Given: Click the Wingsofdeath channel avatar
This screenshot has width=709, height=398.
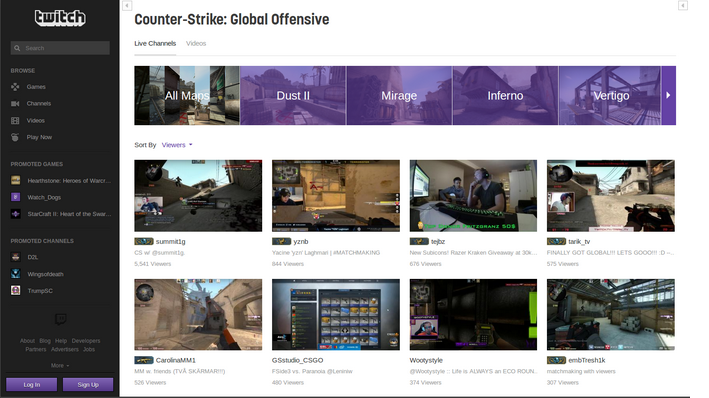Looking at the screenshot, I should point(15,274).
